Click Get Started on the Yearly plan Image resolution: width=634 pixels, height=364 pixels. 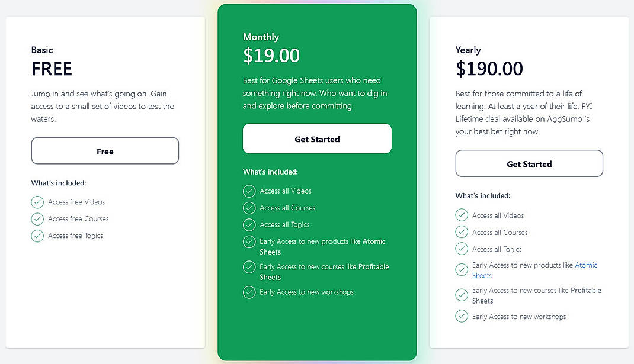point(529,163)
